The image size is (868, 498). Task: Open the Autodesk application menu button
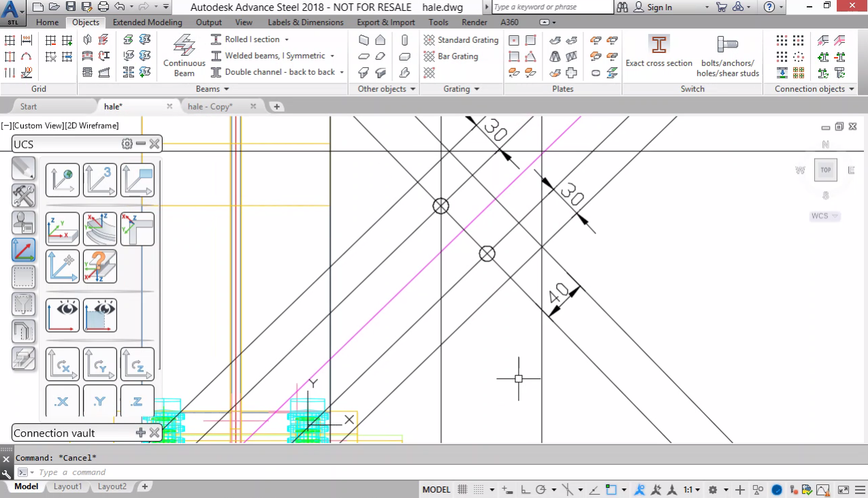pos(14,13)
